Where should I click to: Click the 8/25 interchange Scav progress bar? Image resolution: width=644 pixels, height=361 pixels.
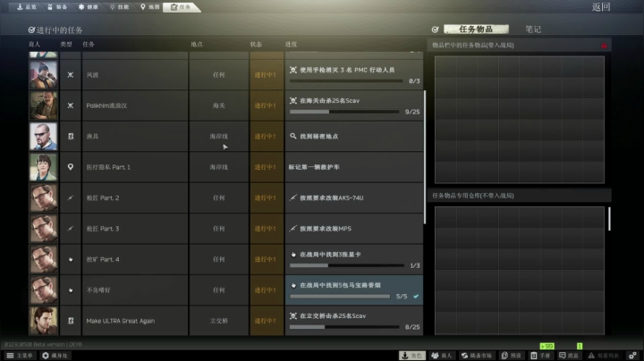point(344,327)
